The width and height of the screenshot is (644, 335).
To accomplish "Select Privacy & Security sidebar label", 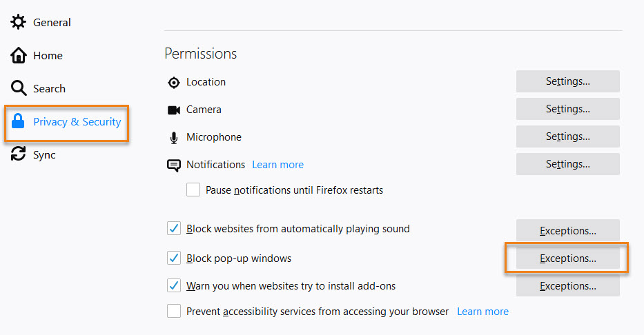I will (77, 122).
